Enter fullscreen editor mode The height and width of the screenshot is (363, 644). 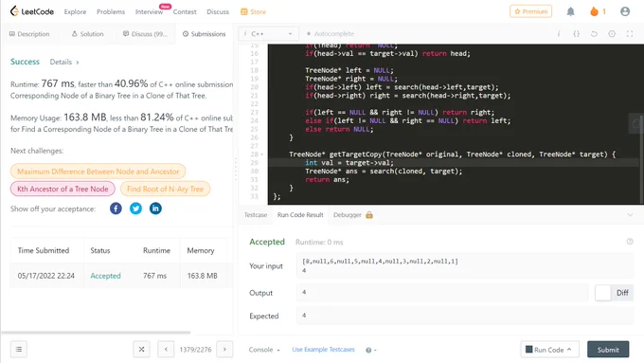[630, 34]
